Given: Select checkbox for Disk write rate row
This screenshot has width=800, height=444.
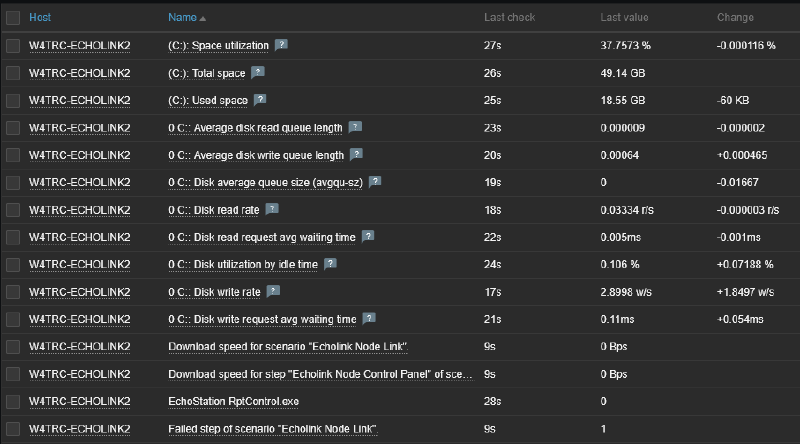Looking at the screenshot, I should coord(13,292).
